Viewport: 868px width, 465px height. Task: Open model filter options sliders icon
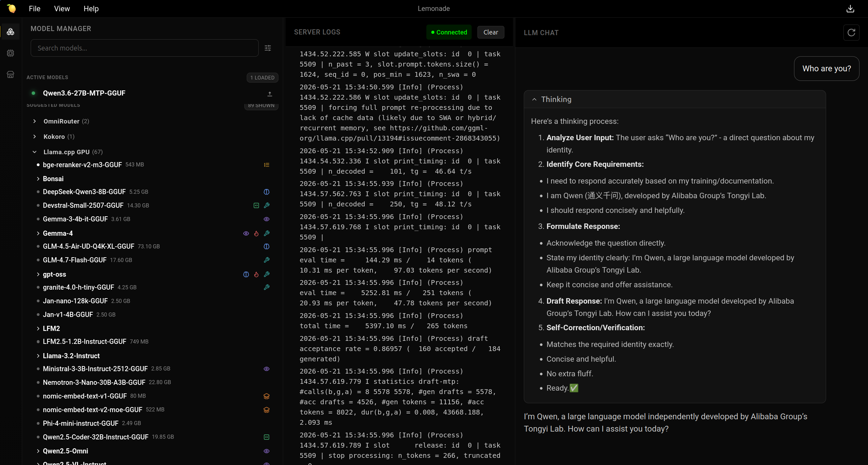268,48
